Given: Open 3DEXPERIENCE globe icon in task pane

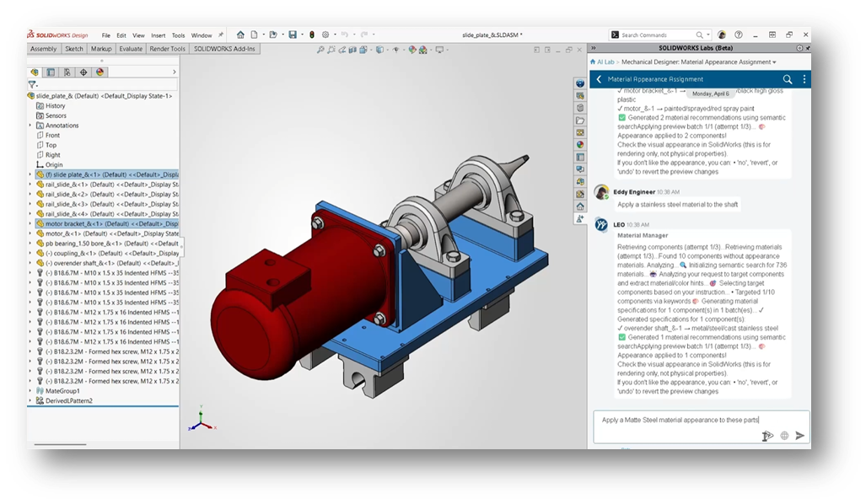Looking at the screenshot, I should [x=580, y=83].
